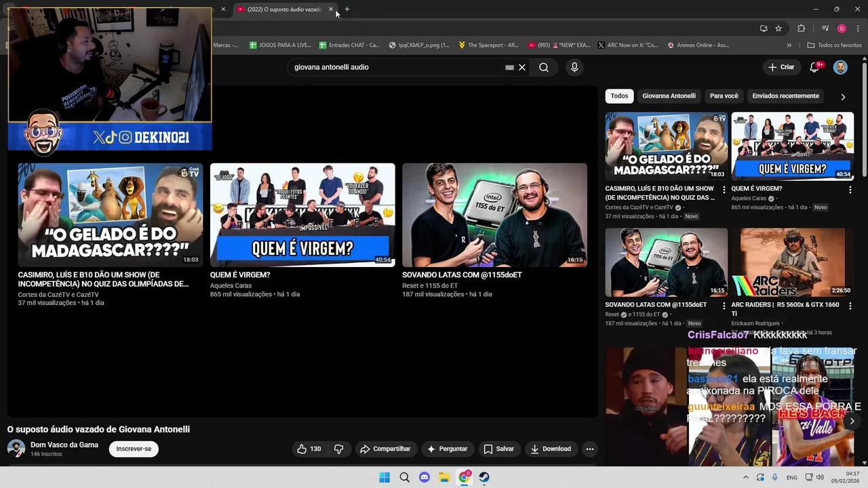This screenshot has width=868, height=488.
Task: Open more actions ellipsis under the video
Action: [x=590, y=449]
